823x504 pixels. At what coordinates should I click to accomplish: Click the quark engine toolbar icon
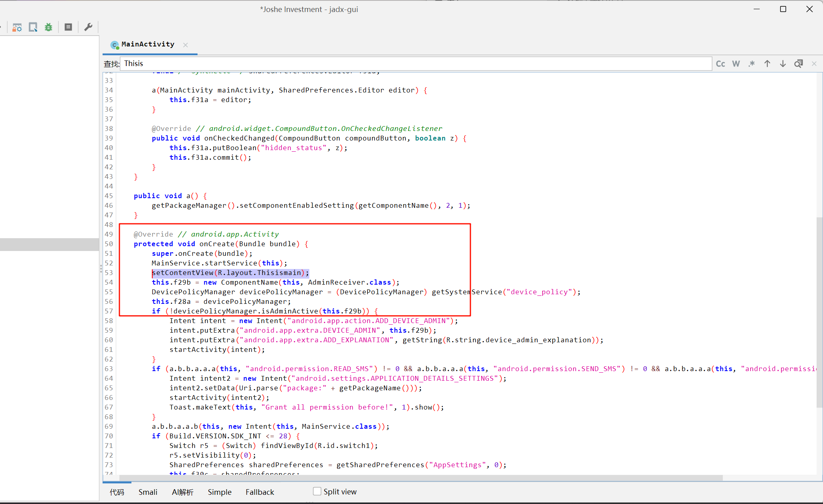[x=33, y=27]
